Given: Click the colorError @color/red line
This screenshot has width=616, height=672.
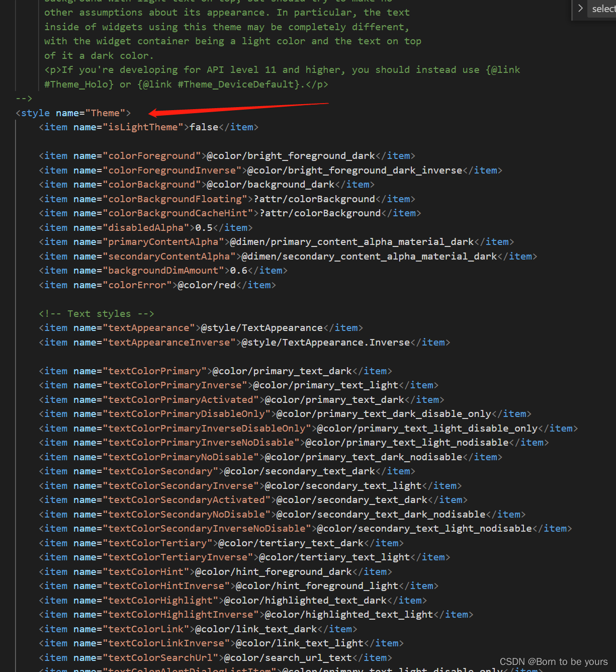Looking at the screenshot, I should [157, 285].
